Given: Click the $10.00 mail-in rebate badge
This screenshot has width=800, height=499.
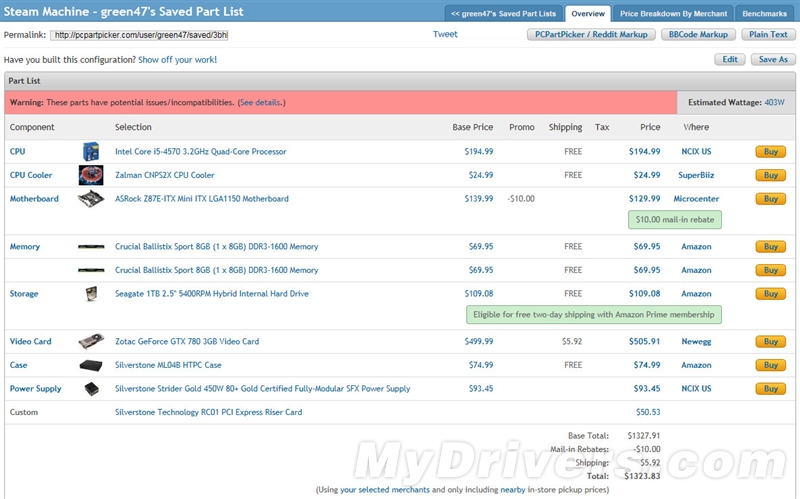Looking at the screenshot, I should click(x=674, y=220).
